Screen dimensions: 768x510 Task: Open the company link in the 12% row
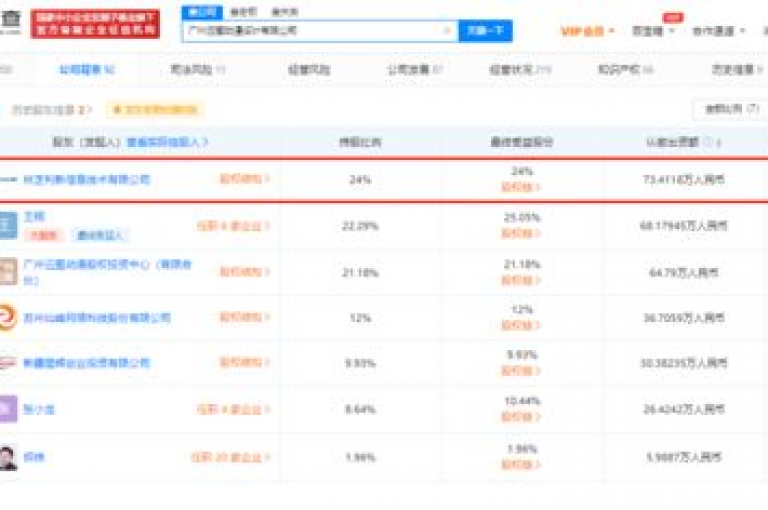tap(97, 317)
